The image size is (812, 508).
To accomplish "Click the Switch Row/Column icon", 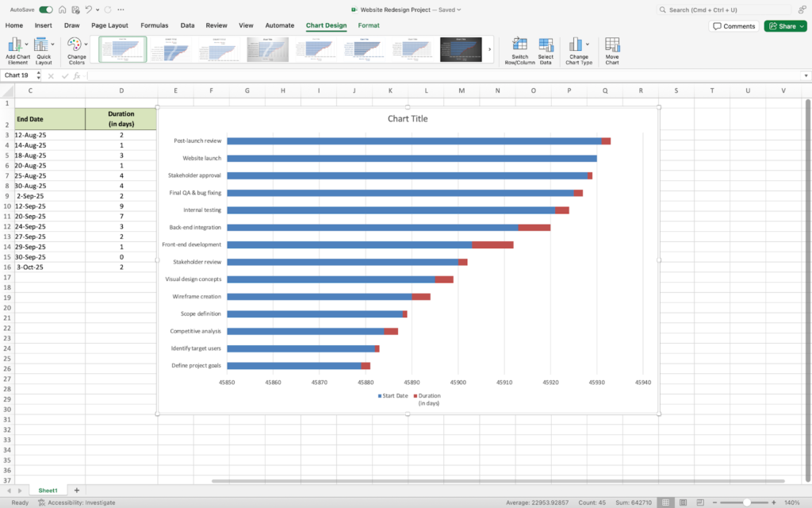I will click(519, 45).
